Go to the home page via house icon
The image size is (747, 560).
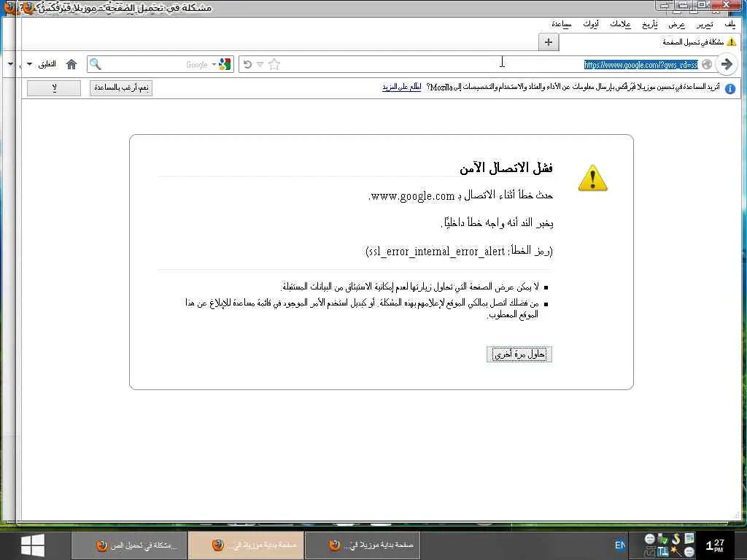(71, 64)
